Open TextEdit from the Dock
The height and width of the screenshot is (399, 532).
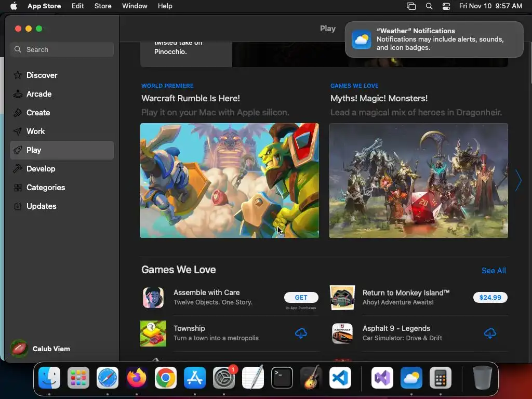[253, 377]
